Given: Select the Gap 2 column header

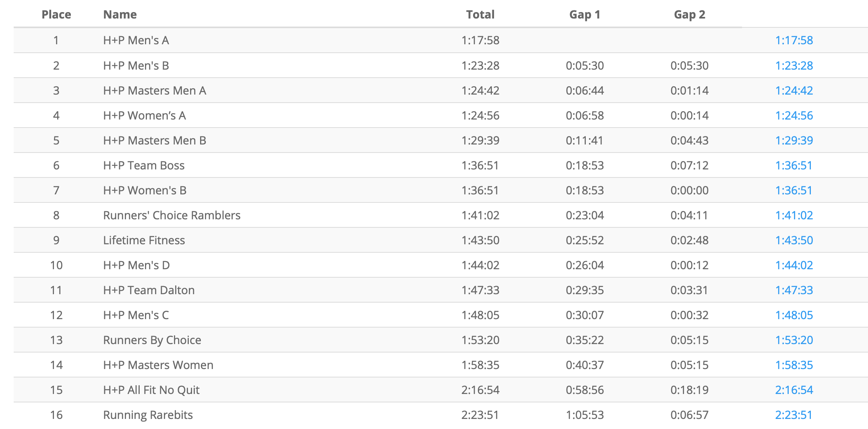Looking at the screenshot, I should tap(689, 14).
